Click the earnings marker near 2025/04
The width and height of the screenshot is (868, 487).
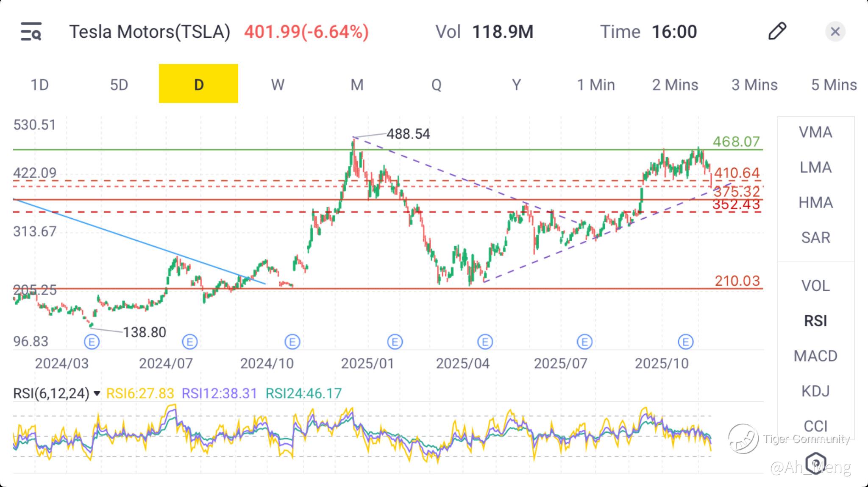point(485,342)
